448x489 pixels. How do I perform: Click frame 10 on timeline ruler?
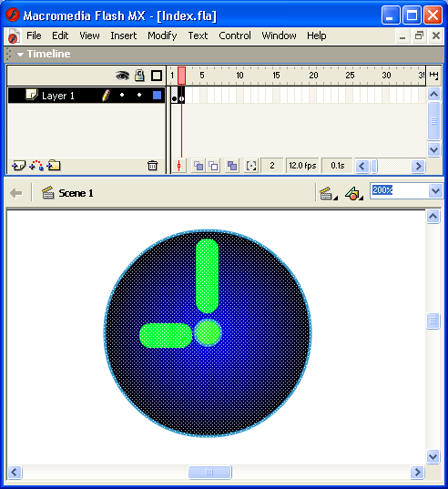click(239, 76)
